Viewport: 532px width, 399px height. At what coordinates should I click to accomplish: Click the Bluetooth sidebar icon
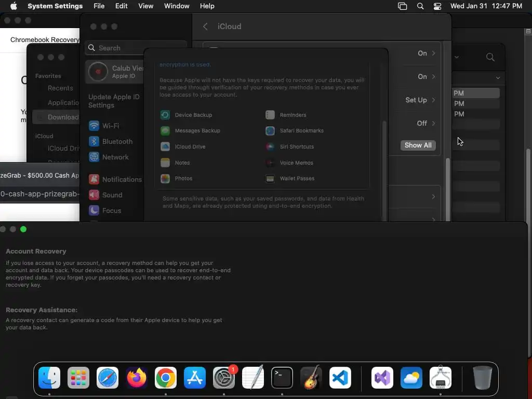coord(94,141)
